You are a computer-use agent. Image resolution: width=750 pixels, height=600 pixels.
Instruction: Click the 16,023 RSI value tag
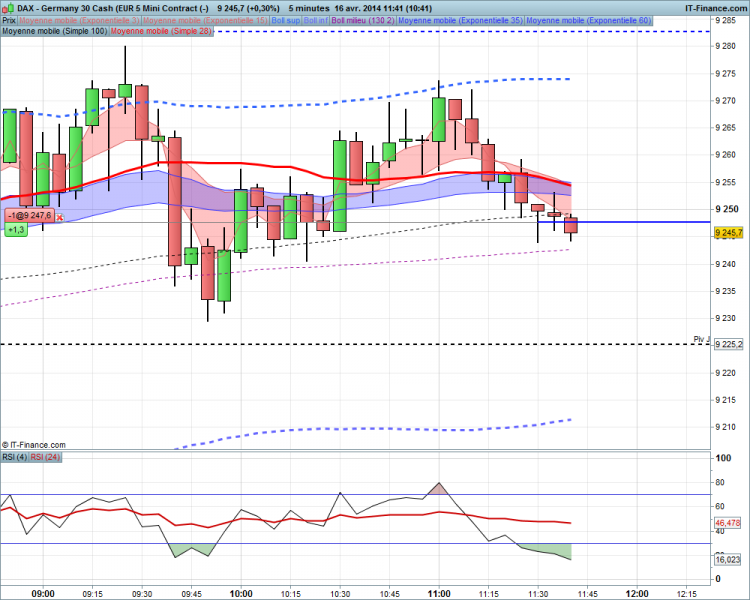click(x=728, y=559)
